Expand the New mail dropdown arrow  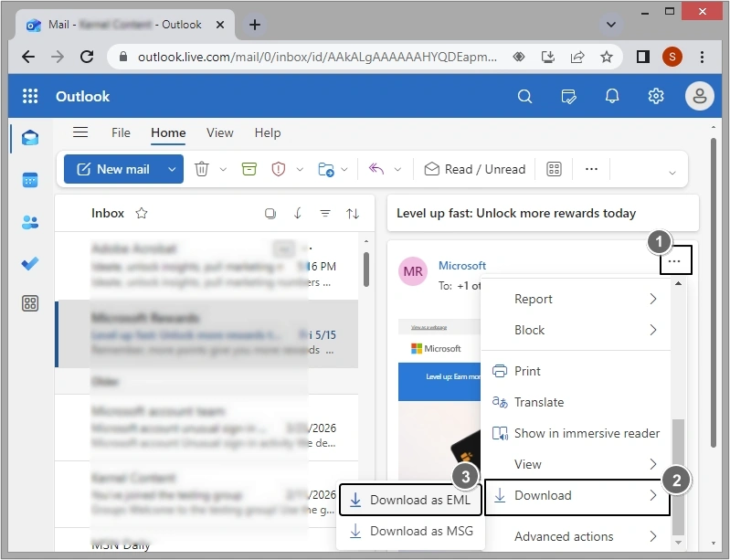(172, 169)
